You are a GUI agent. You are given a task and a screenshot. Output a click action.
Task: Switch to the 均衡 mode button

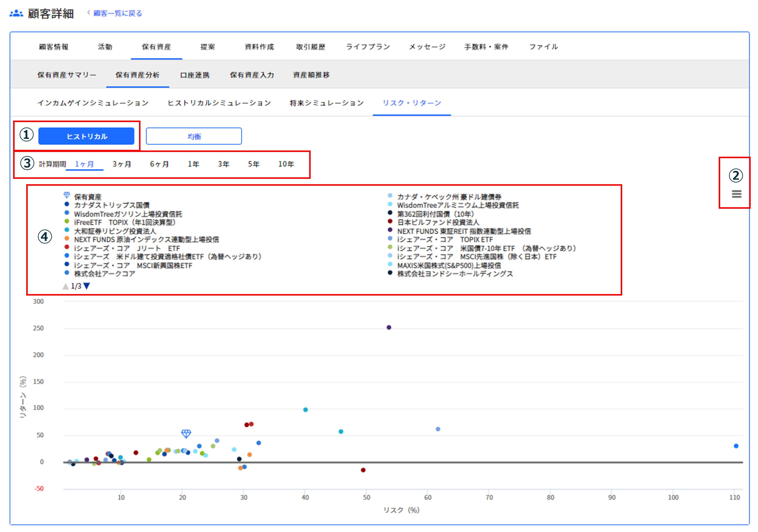[194, 136]
